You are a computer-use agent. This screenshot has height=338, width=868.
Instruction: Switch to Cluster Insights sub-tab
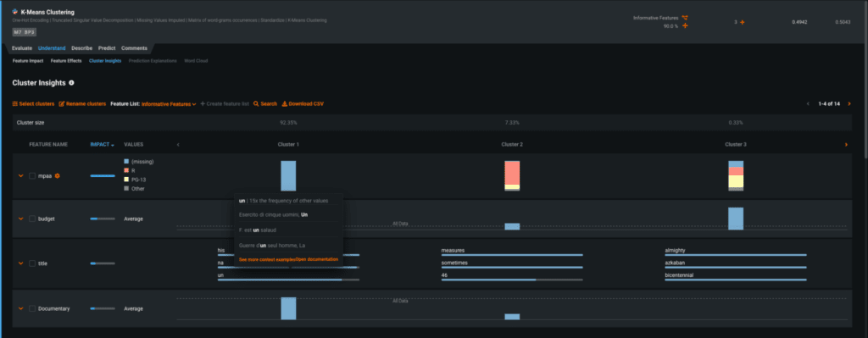(x=105, y=61)
